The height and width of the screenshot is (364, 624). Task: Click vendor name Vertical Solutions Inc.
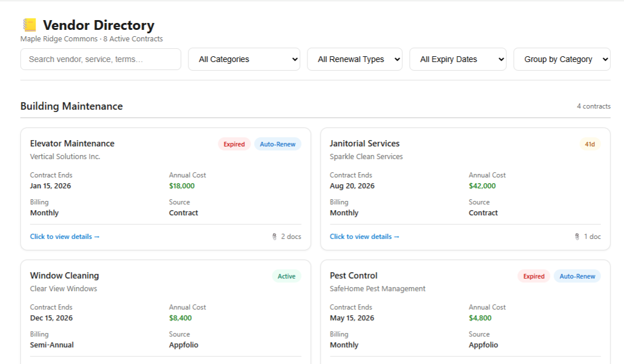pyautogui.click(x=65, y=157)
